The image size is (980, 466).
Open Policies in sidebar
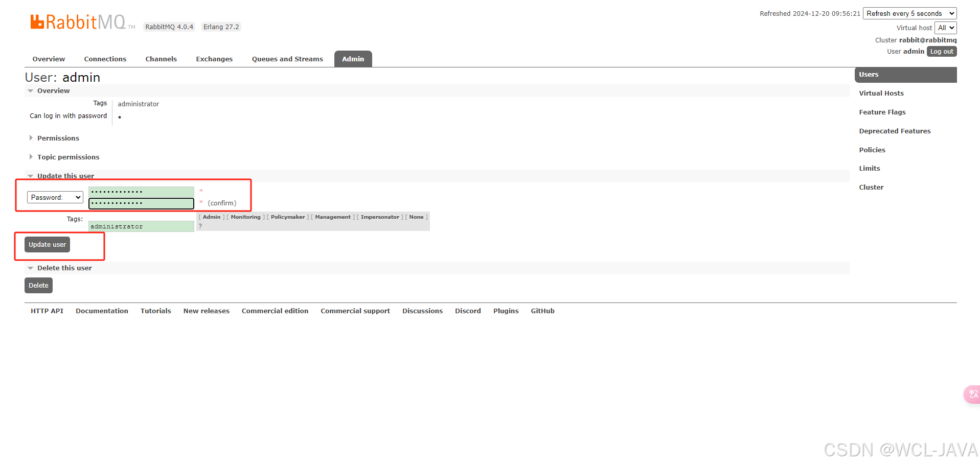[x=872, y=150]
